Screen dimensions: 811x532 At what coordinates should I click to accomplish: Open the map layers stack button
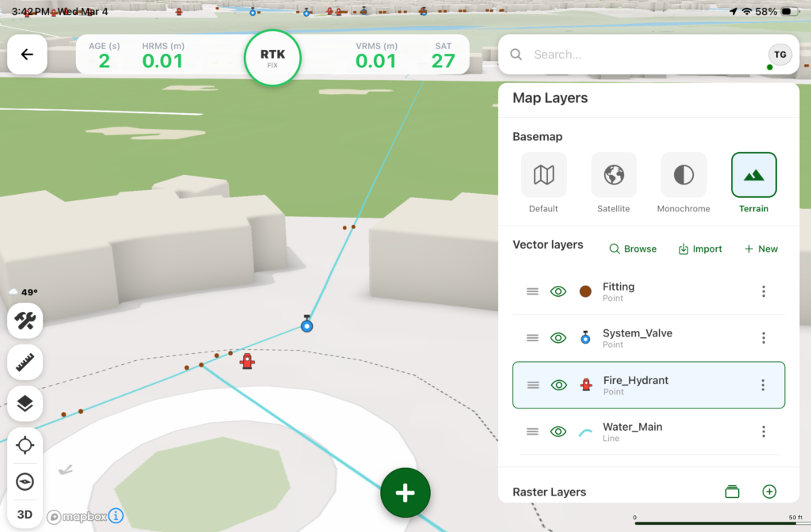point(25,404)
